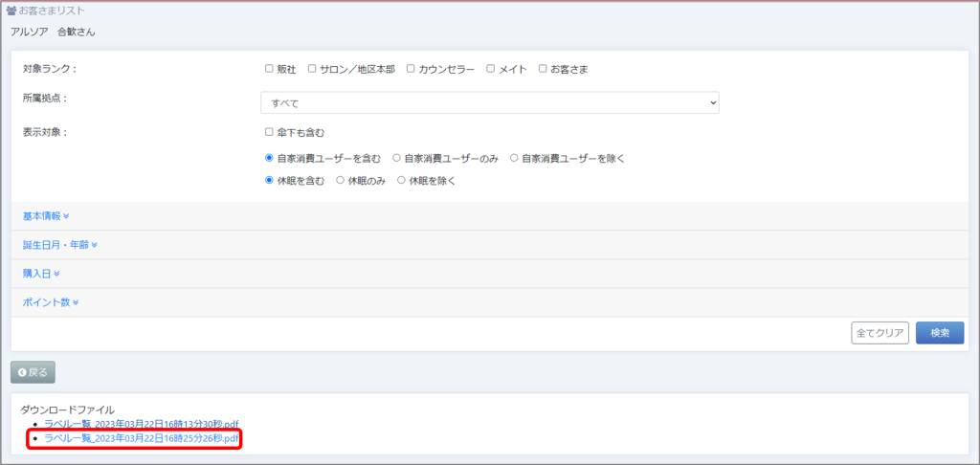Click the お客さまリスト header icon
This screenshot has height=465, width=980.
pyautogui.click(x=11, y=11)
